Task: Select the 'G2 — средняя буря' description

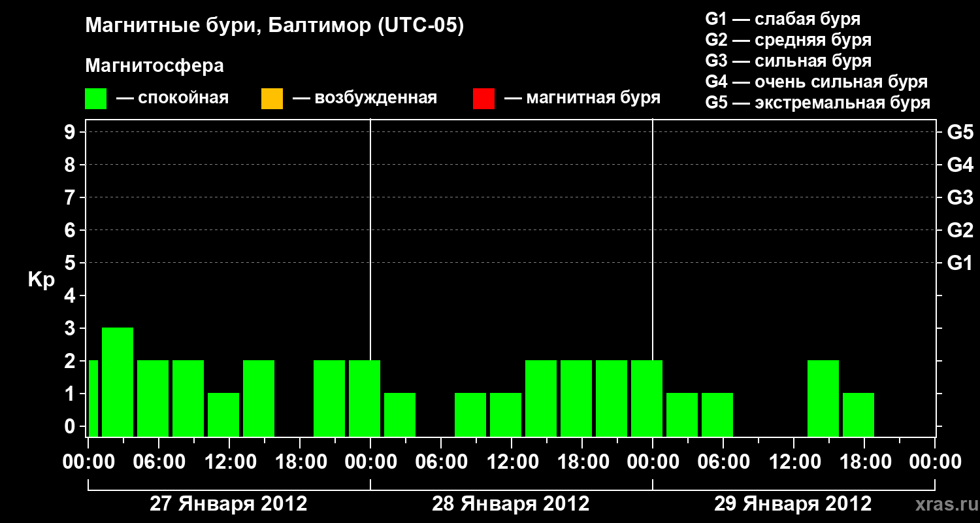Action: pos(788,40)
